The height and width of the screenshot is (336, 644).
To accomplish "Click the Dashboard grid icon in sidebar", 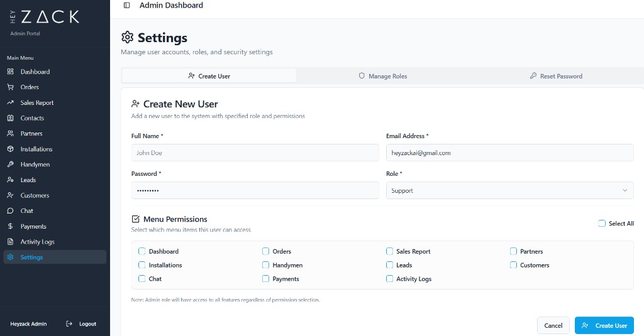I will point(10,72).
